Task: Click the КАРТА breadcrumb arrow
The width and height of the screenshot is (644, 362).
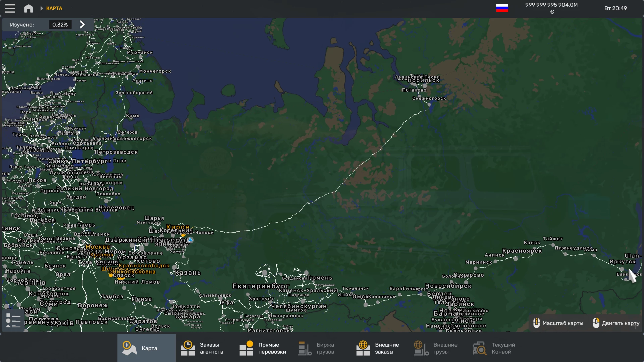Action: click(x=42, y=8)
